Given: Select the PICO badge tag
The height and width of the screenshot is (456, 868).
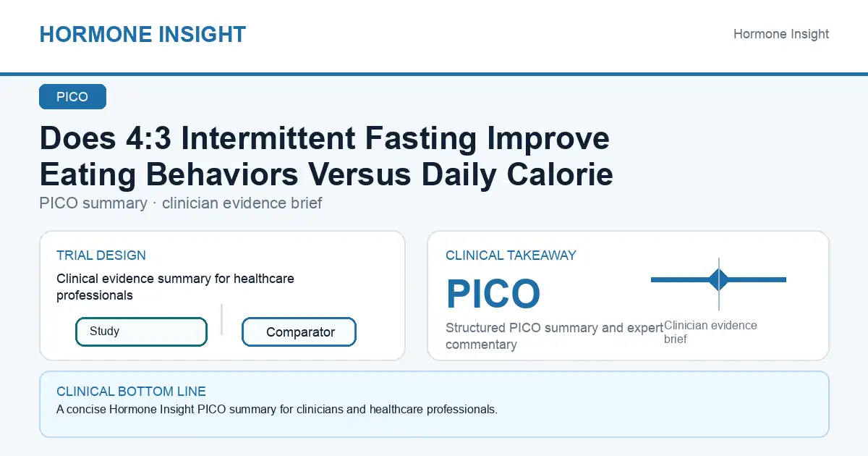Looking at the screenshot, I should (72, 97).
